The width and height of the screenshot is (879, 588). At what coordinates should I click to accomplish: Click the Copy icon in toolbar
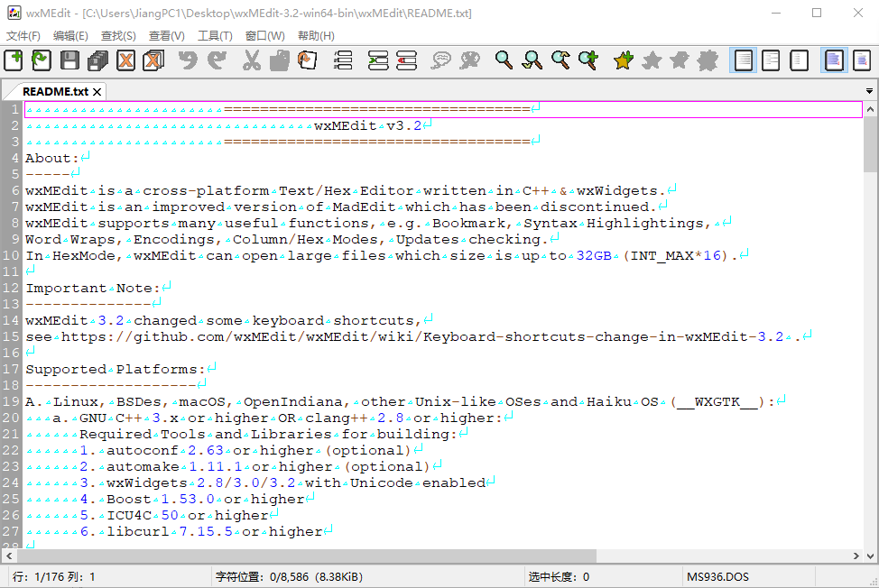279,60
